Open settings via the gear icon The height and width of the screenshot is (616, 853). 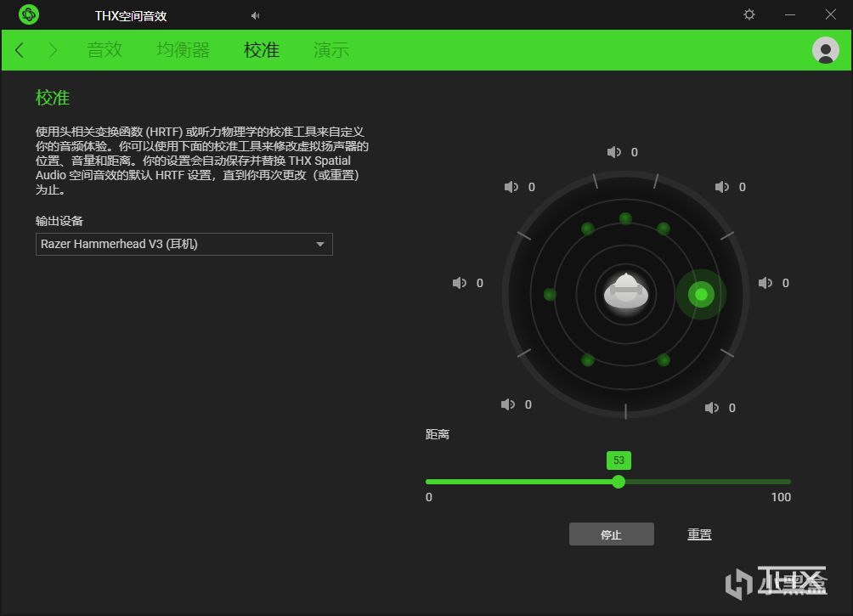pyautogui.click(x=748, y=14)
